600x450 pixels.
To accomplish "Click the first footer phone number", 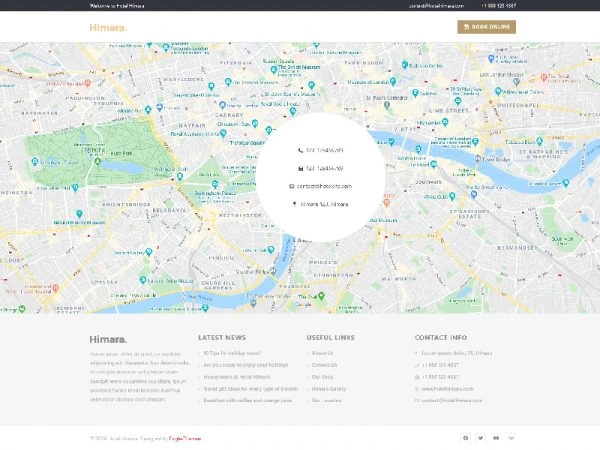I will [440, 365].
